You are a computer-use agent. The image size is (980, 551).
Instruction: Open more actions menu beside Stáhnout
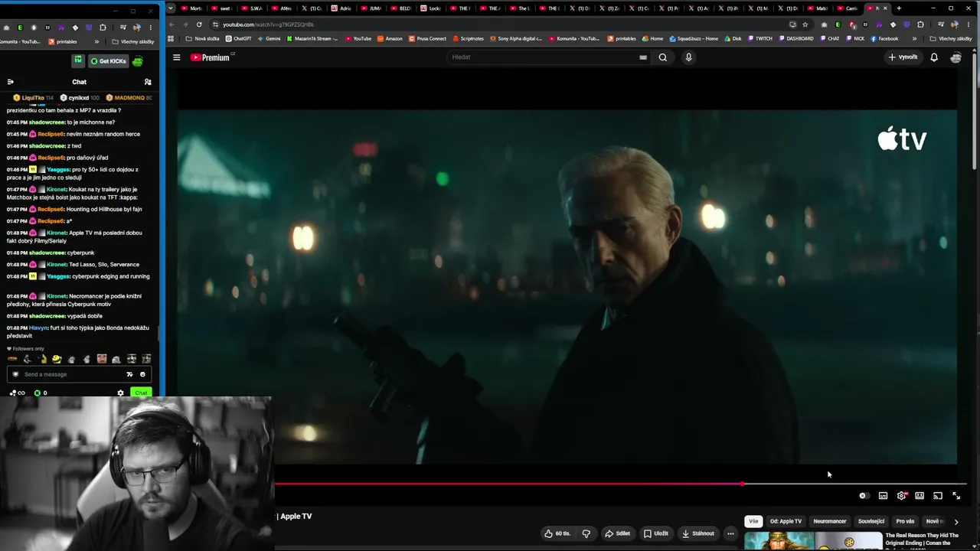coord(730,533)
